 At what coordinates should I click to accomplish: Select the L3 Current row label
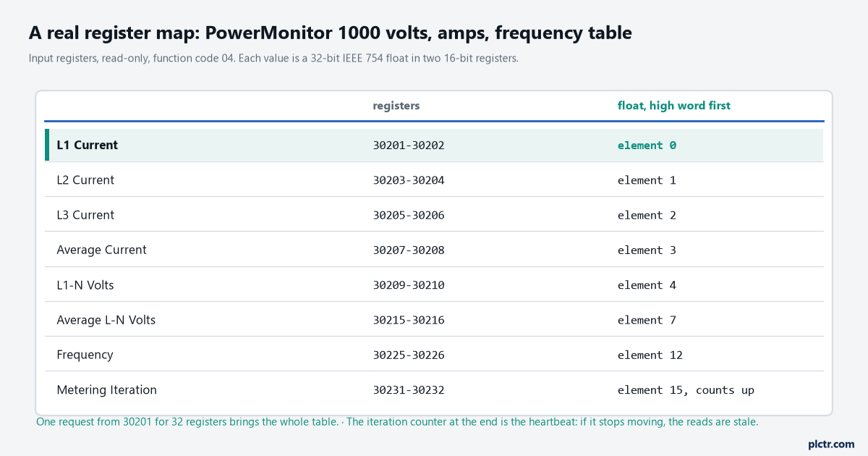click(85, 215)
